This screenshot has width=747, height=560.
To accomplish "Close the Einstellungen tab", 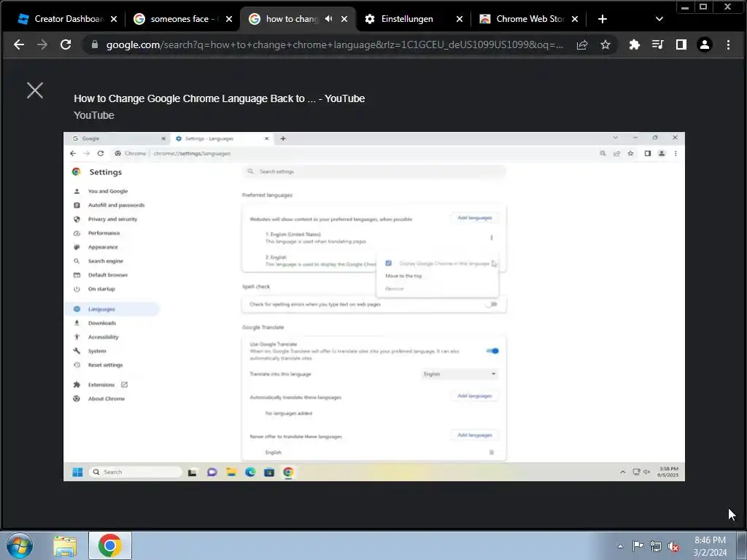I will click(460, 19).
